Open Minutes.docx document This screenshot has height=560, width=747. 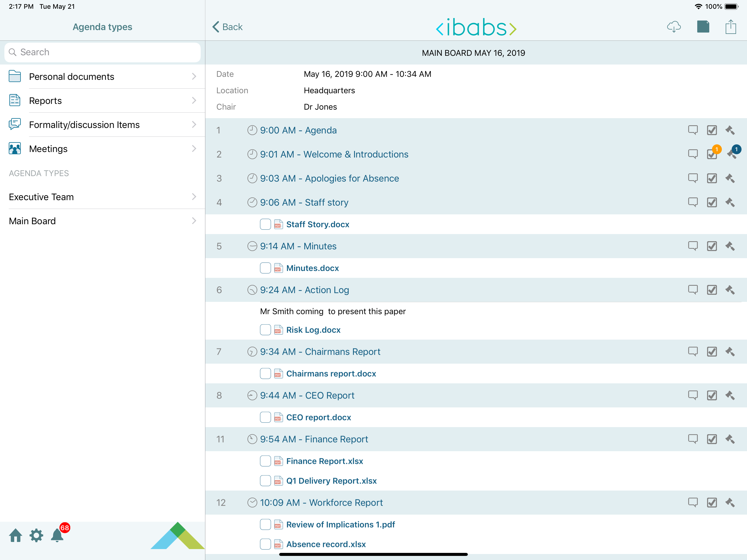coord(312,268)
